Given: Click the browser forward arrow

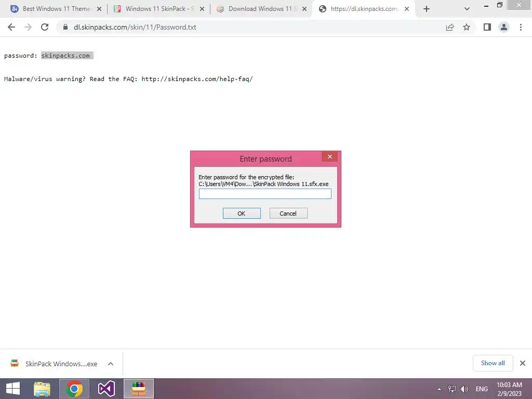Looking at the screenshot, I should (28, 27).
